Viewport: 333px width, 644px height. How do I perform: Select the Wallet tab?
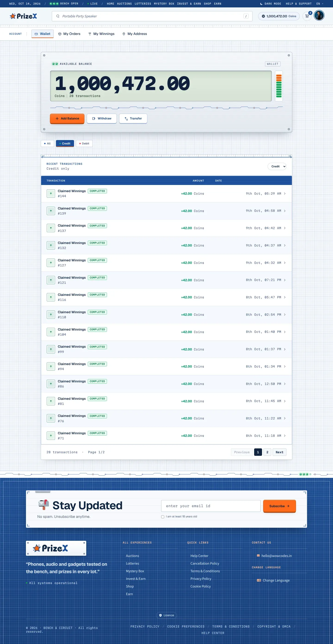point(43,34)
